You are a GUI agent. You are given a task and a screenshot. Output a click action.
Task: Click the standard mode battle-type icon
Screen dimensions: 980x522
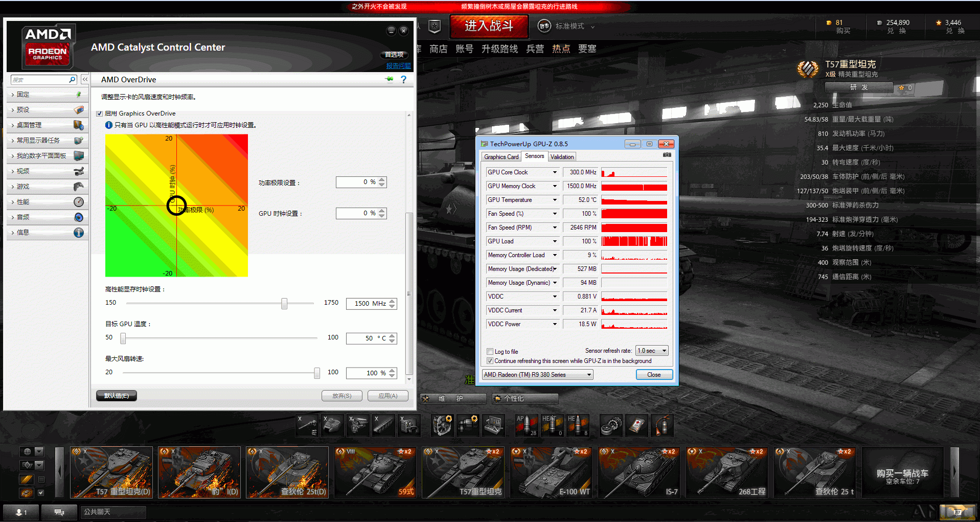[544, 26]
